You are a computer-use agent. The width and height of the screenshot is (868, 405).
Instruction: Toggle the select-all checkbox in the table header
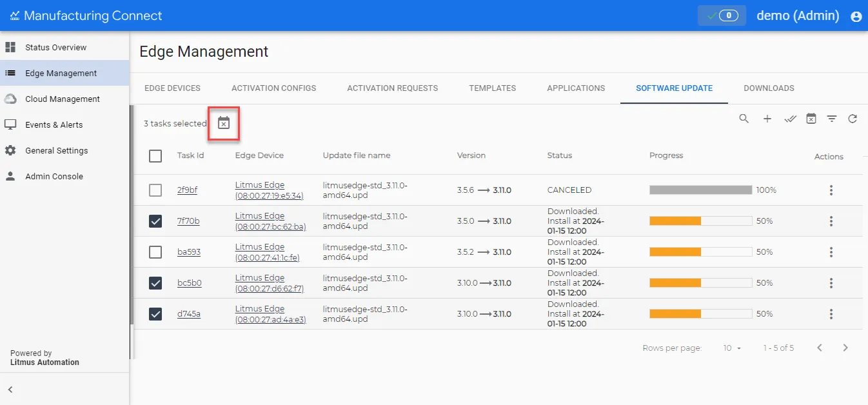click(x=155, y=156)
